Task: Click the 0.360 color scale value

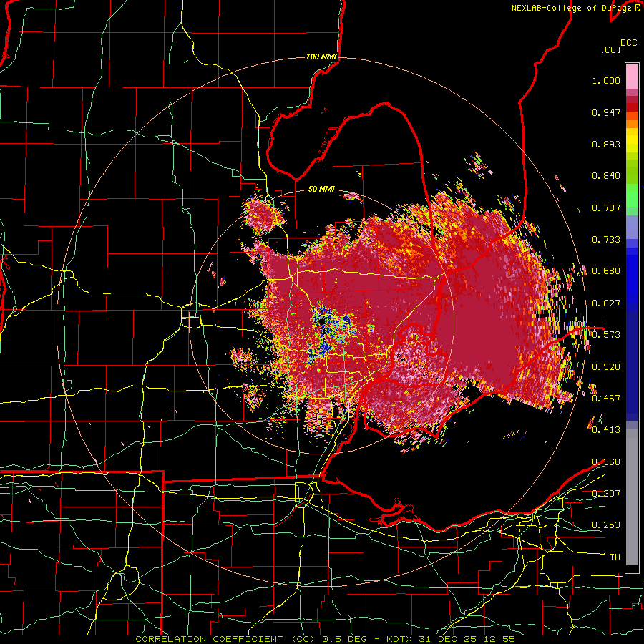Action: (606, 462)
